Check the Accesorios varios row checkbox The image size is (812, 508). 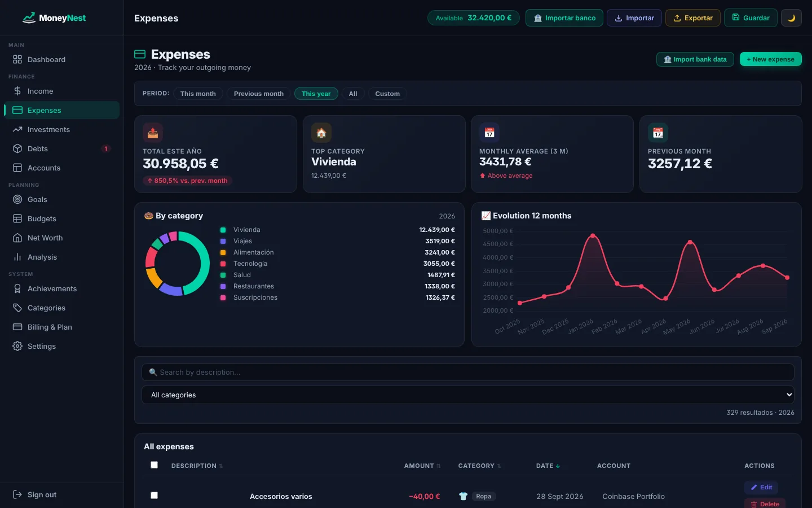tap(154, 495)
